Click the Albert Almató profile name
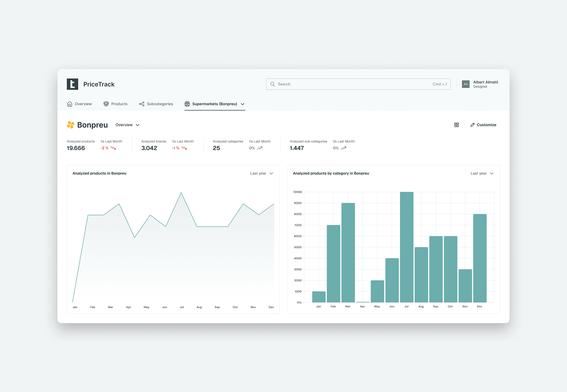This screenshot has width=567, height=392. click(485, 82)
